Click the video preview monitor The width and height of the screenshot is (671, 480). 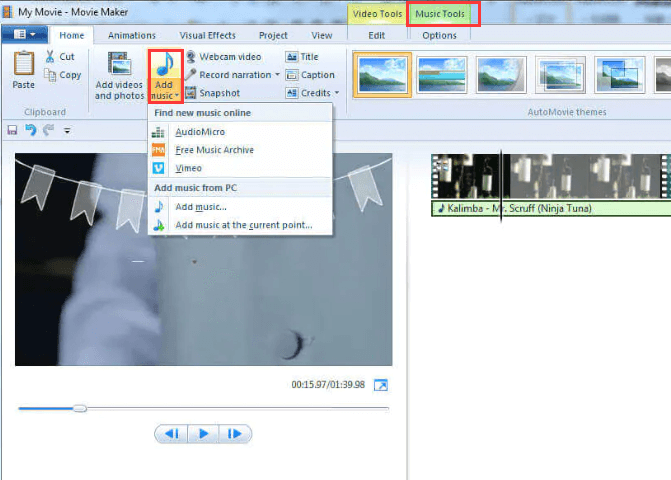203,259
